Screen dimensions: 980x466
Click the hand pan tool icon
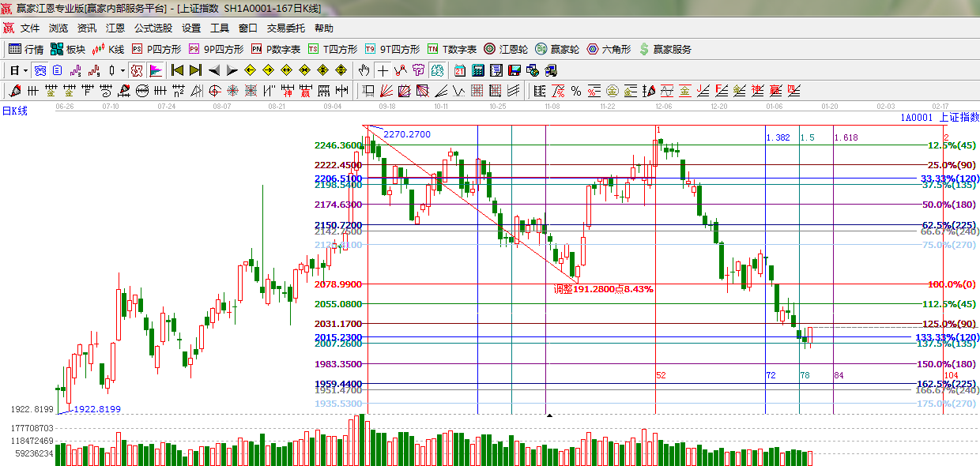364,70
